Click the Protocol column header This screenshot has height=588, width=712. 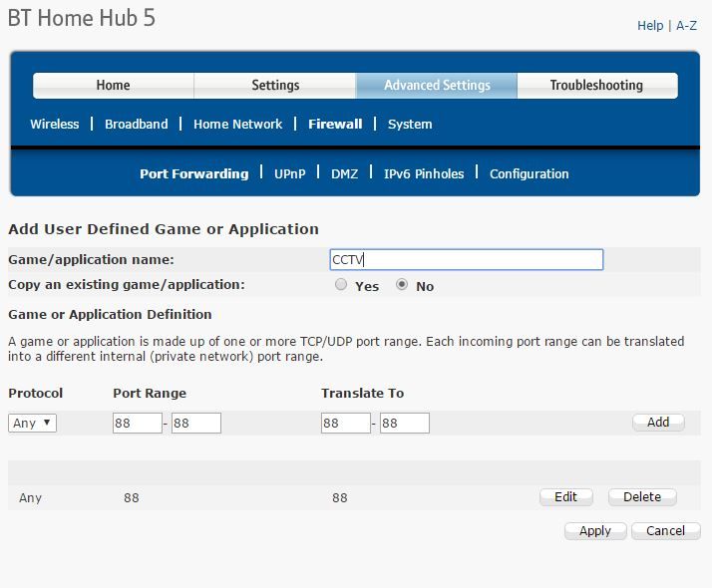point(36,393)
